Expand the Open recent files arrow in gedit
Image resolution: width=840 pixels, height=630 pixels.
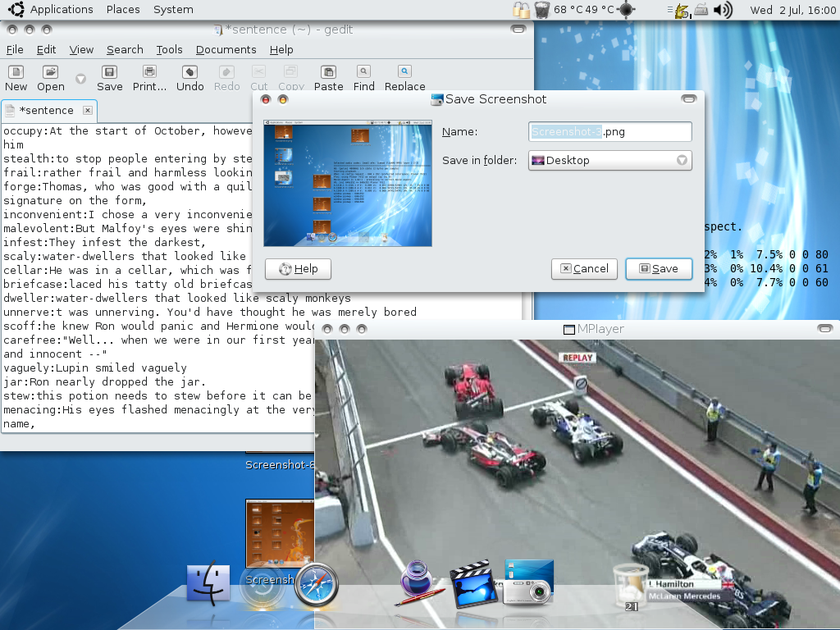(x=81, y=79)
